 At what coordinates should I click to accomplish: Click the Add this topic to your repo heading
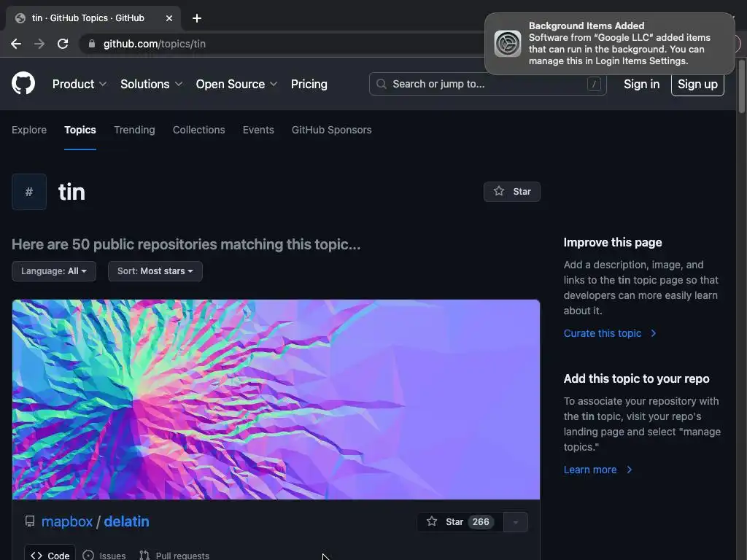636,378
